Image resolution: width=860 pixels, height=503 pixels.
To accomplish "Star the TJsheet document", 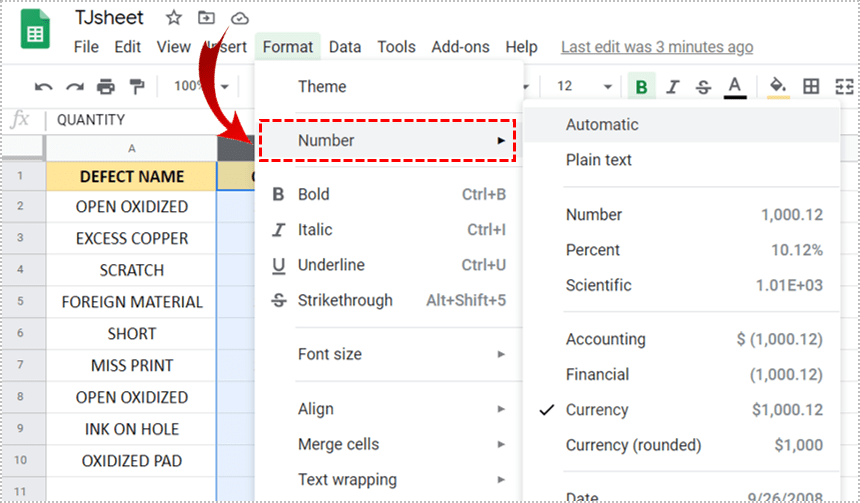I will click(x=174, y=18).
